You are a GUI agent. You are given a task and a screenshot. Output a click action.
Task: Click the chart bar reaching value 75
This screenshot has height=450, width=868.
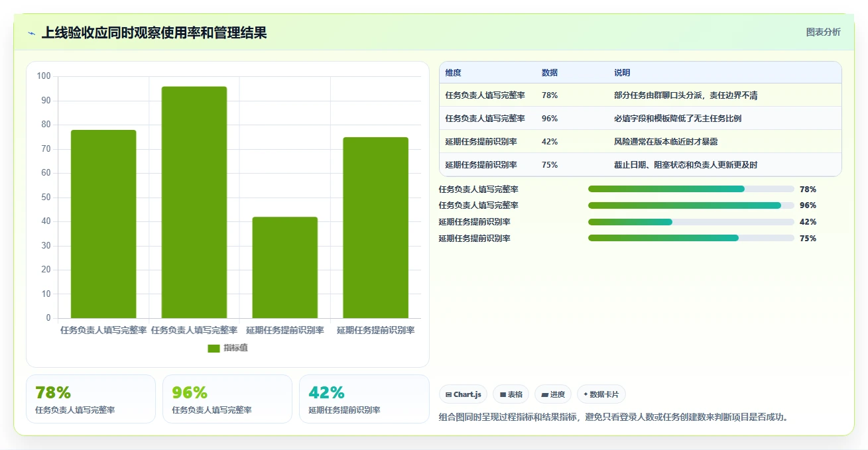tap(375, 228)
